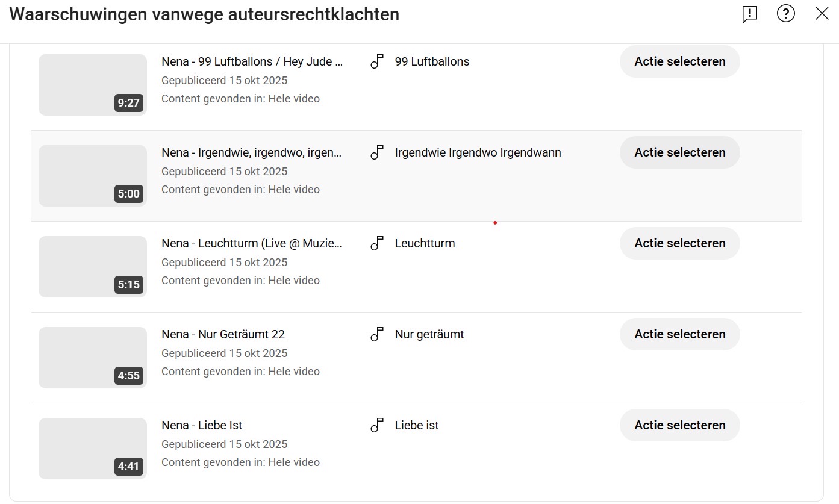Click claimed song name Liebe ist
Image resolution: width=839 pixels, height=504 pixels.
[x=417, y=425]
